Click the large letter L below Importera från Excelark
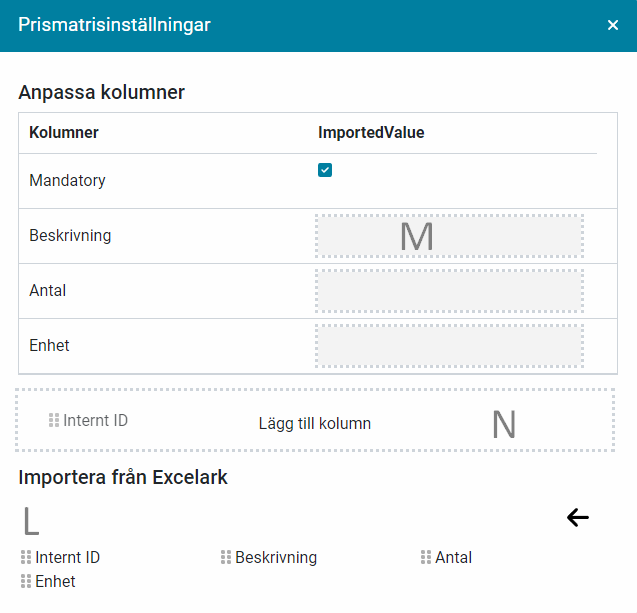The height and width of the screenshot is (613, 637). click(x=31, y=521)
